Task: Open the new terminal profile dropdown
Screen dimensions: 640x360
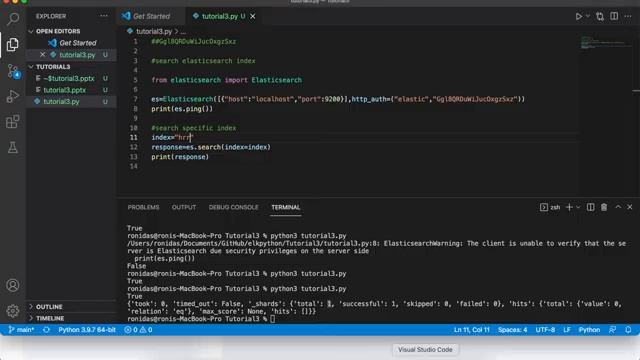Action: click(x=578, y=207)
